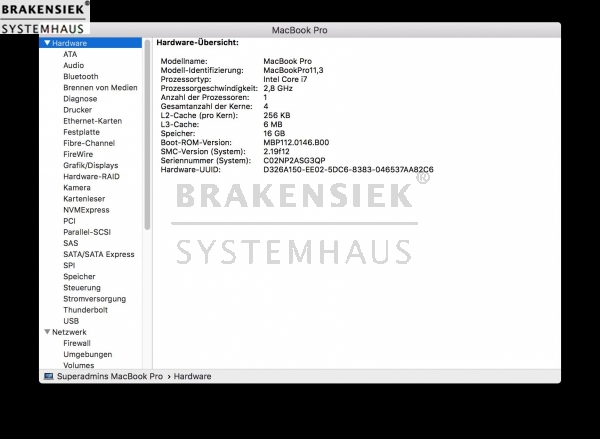This screenshot has height=439, width=600.
Task: Click the Intel Core i7 value
Action: tap(285, 79)
